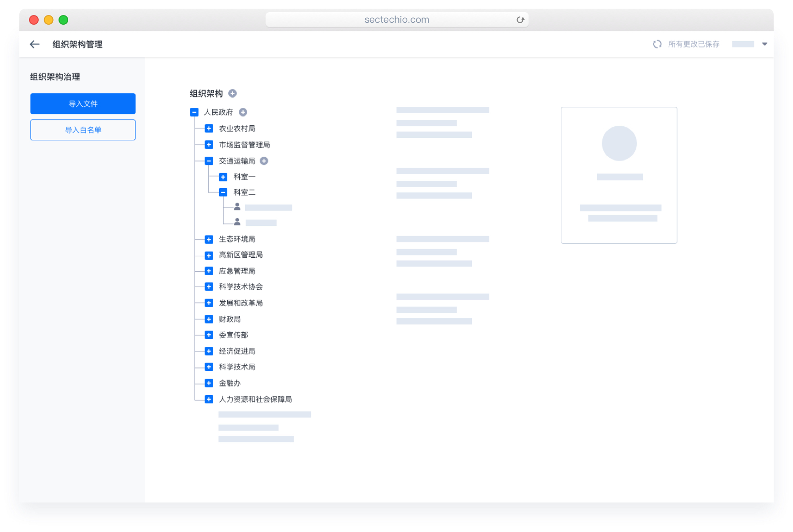Expand the 市场监督管理局 node
This screenshot has width=793, height=532.
click(209, 145)
